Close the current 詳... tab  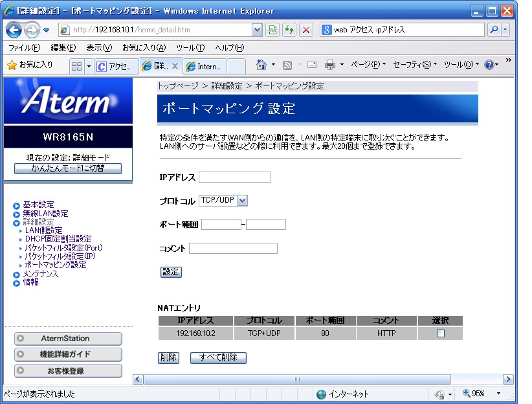(x=175, y=66)
